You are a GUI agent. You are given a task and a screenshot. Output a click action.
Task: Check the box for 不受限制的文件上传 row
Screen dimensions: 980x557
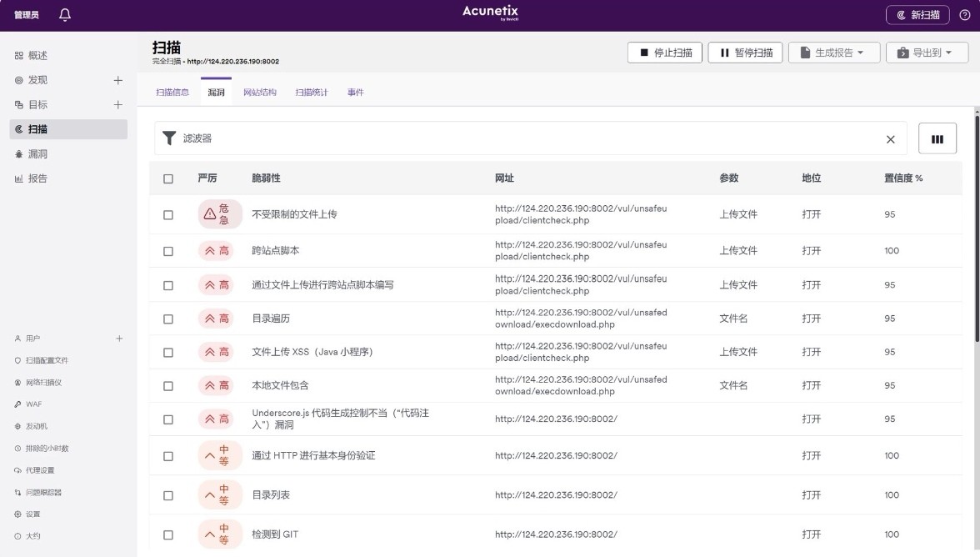tap(168, 215)
